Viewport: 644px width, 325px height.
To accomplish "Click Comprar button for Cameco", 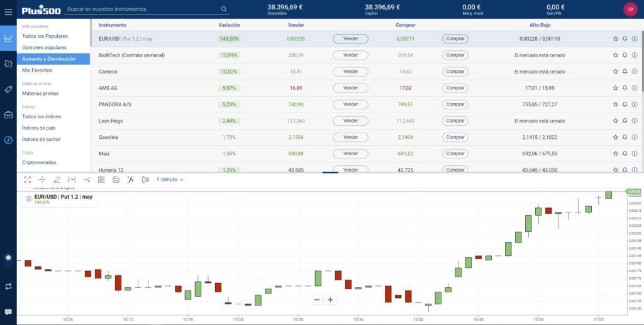I will [x=455, y=72].
